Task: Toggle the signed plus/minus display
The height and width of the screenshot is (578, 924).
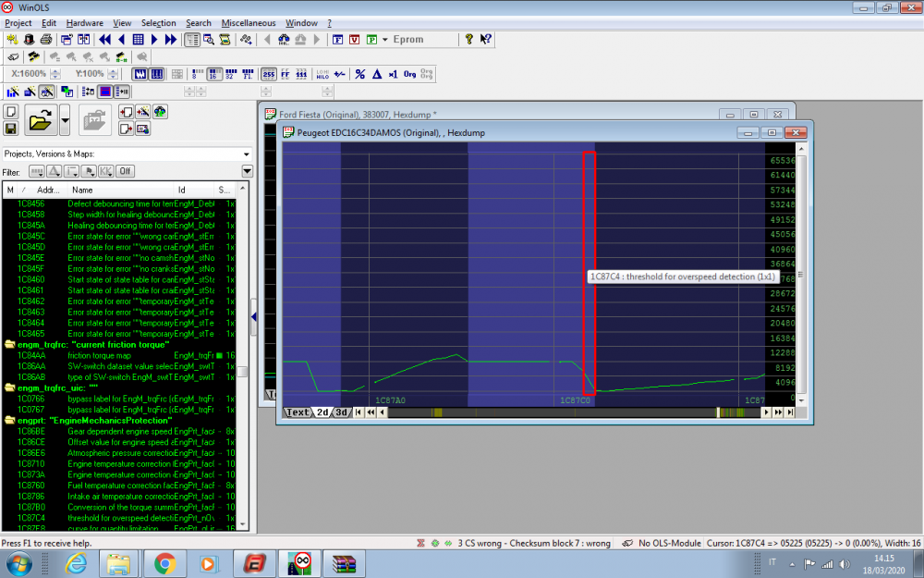Action: point(339,74)
